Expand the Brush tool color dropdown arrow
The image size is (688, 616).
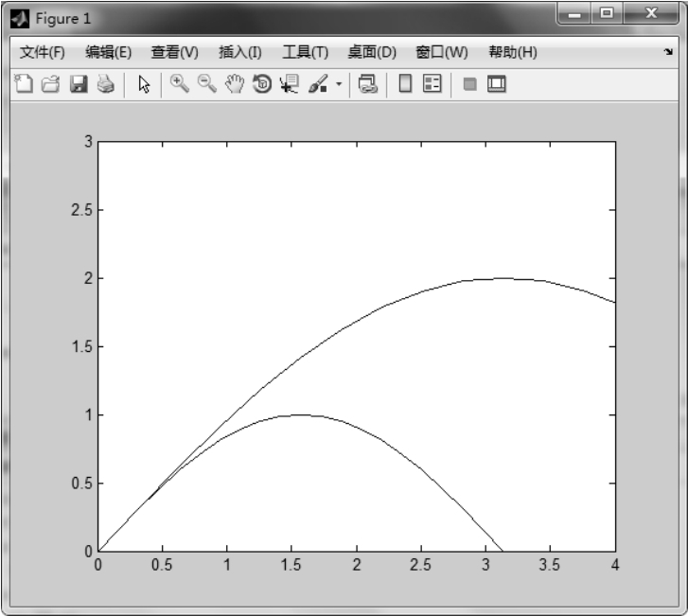pyautogui.click(x=339, y=85)
